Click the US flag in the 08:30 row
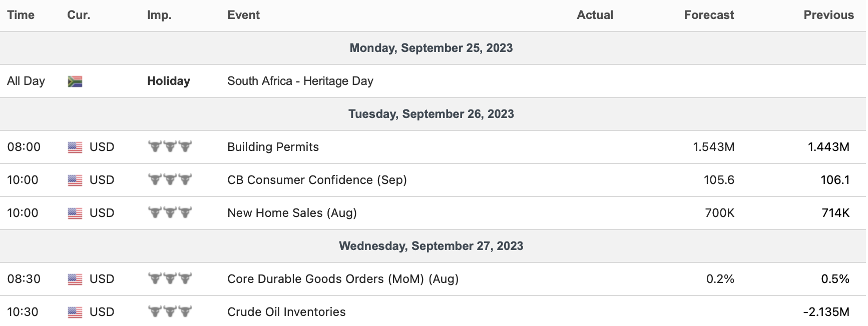Screen dimensions: 868x326 75,279
